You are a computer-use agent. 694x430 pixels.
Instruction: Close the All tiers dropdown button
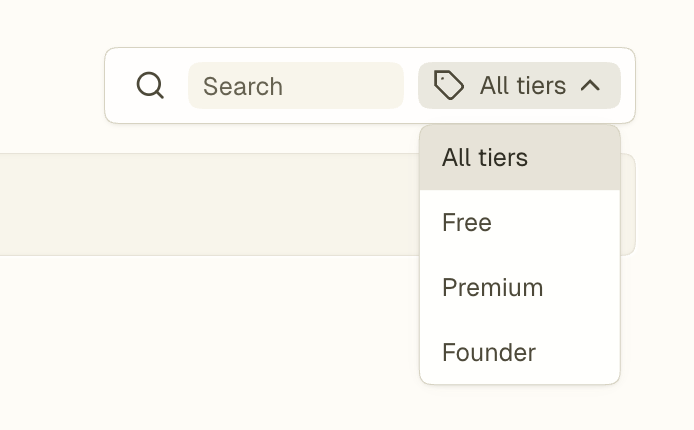tap(519, 86)
